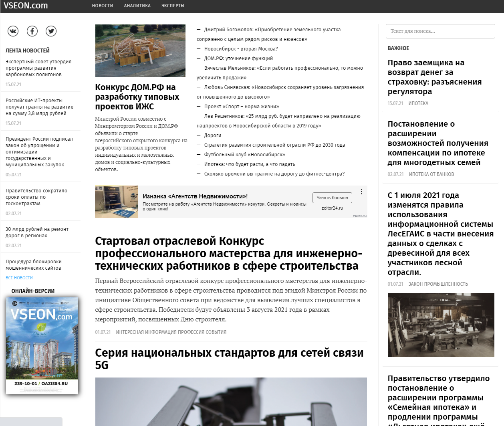Open the Дороги link
Image resolution: width=504 pixels, height=426 pixels.
point(212,135)
